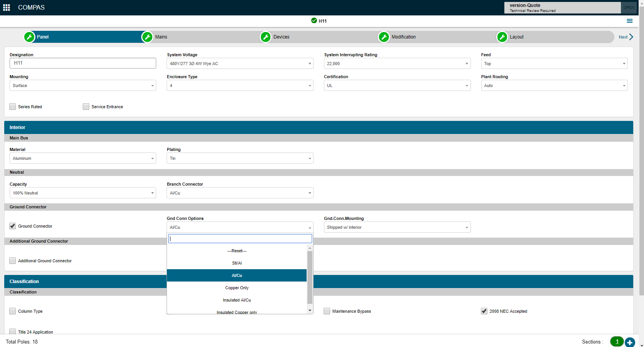644x347 pixels.
Task: Click the Mains step wrench icon
Action: (x=147, y=37)
